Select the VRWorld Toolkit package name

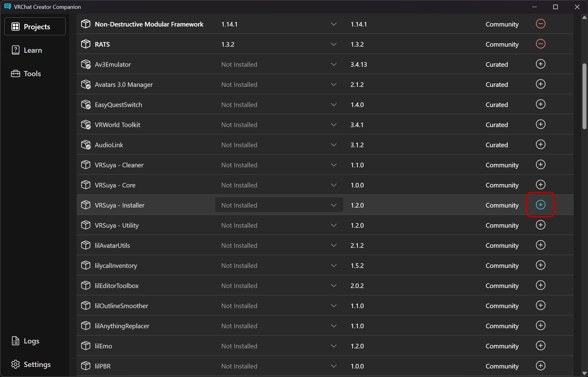(117, 125)
